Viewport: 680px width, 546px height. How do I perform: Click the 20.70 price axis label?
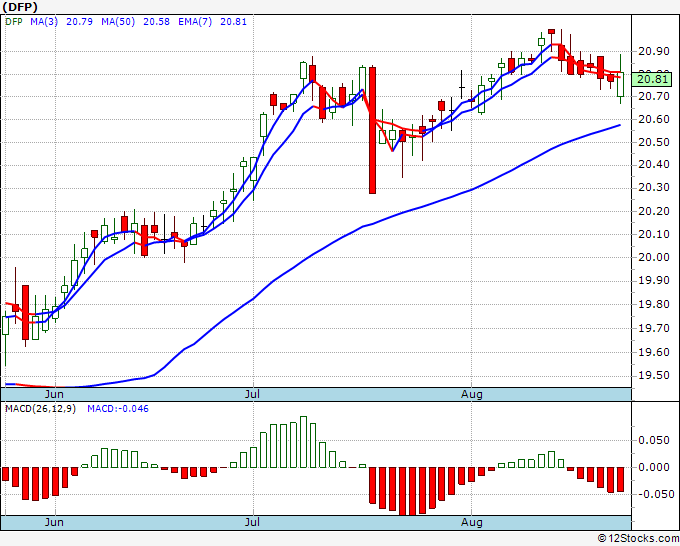pos(654,96)
